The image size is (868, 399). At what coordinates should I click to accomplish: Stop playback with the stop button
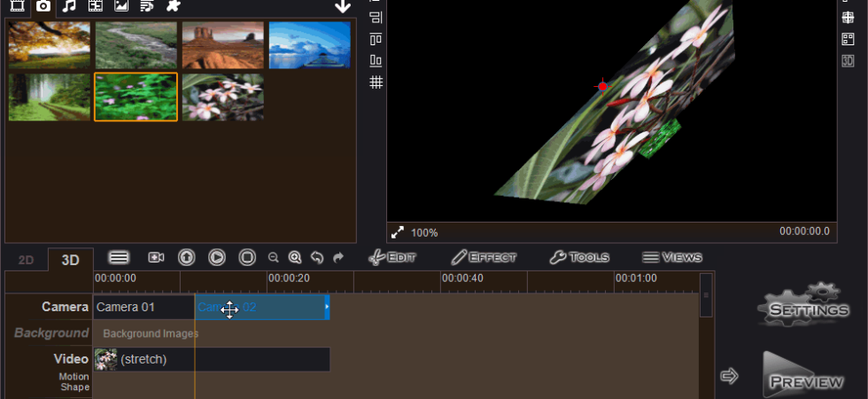pos(247,257)
